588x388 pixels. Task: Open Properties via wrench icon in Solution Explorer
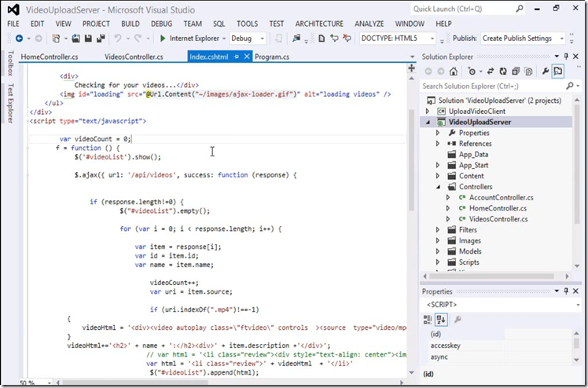pos(546,71)
